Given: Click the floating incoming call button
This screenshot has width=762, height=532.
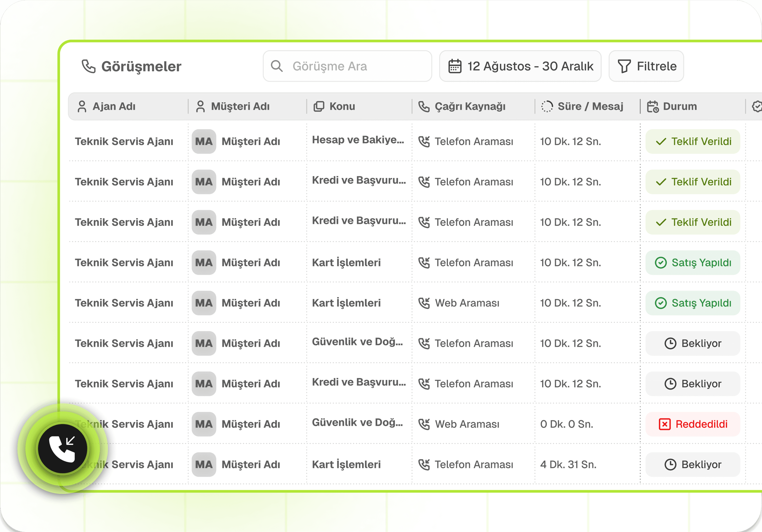Looking at the screenshot, I should (x=62, y=449).
